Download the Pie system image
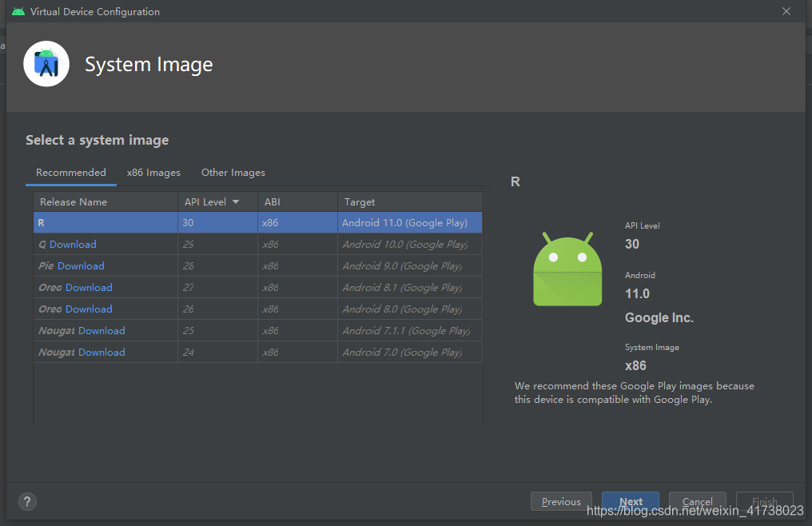This screenshot has width=812, height=526. point(81,266)
